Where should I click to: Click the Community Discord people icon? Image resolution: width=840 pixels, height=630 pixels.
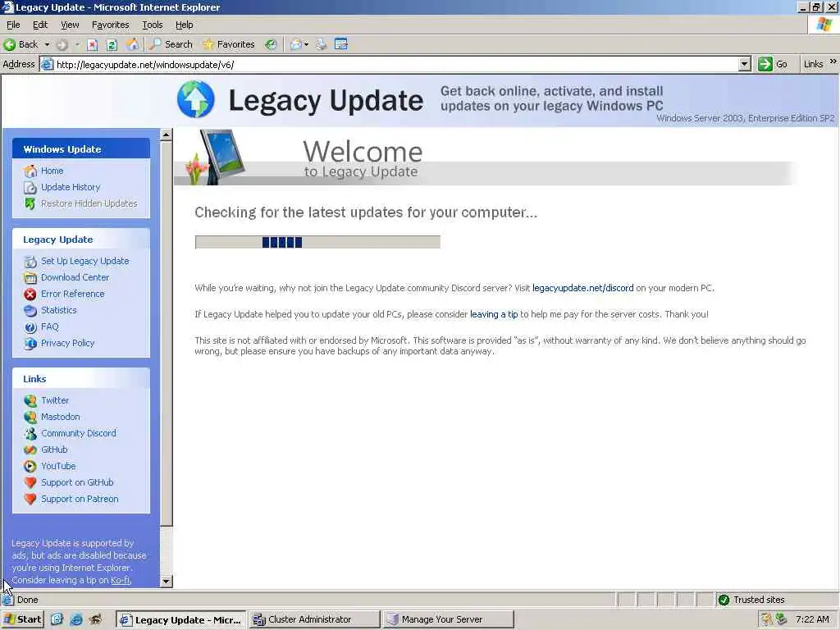pos(30,433)
